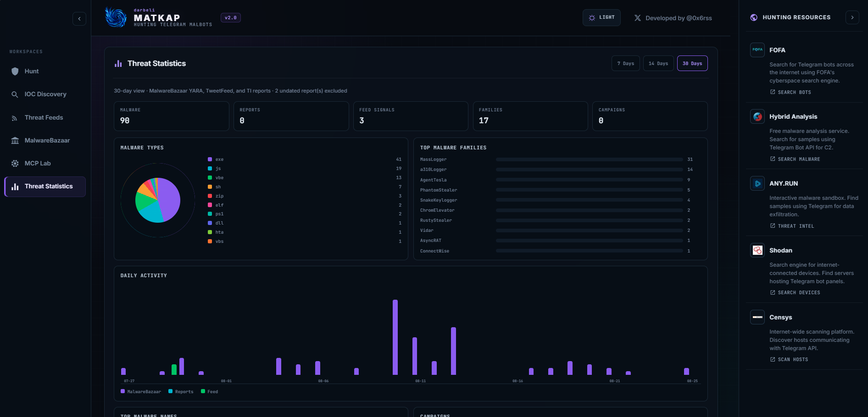Screen dimensions: 868x417
Task: Click the sh orange legend swatch
Action: point(210,187)
